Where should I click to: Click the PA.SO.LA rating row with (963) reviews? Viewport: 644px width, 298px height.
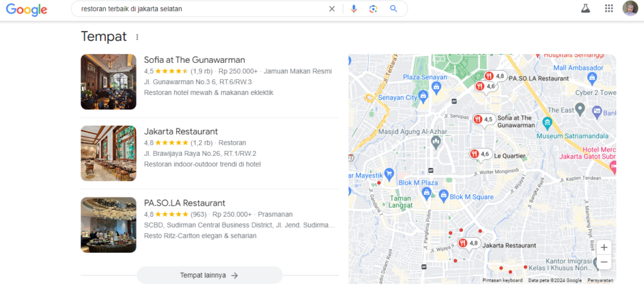218,214
